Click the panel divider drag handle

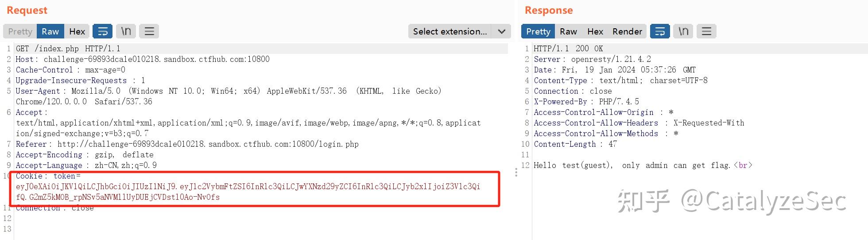(x=516, y=172)
